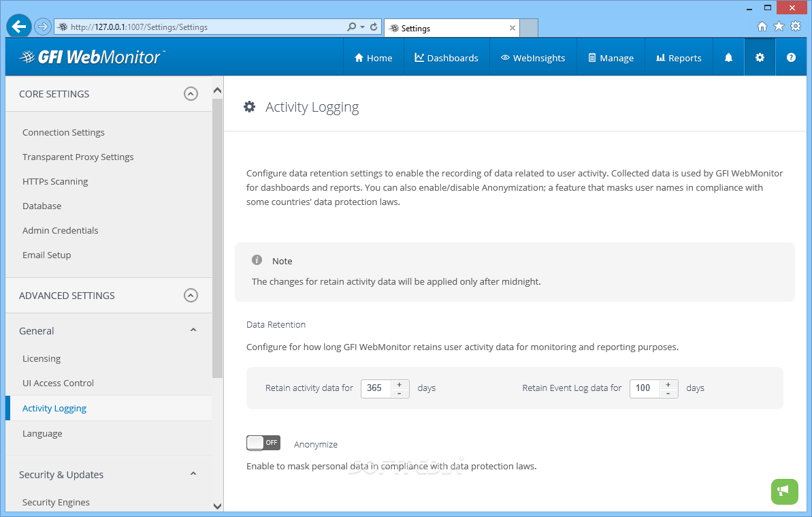Open Transparent Proxy Settings
This screenshot has height=517, width=812.
78,157
